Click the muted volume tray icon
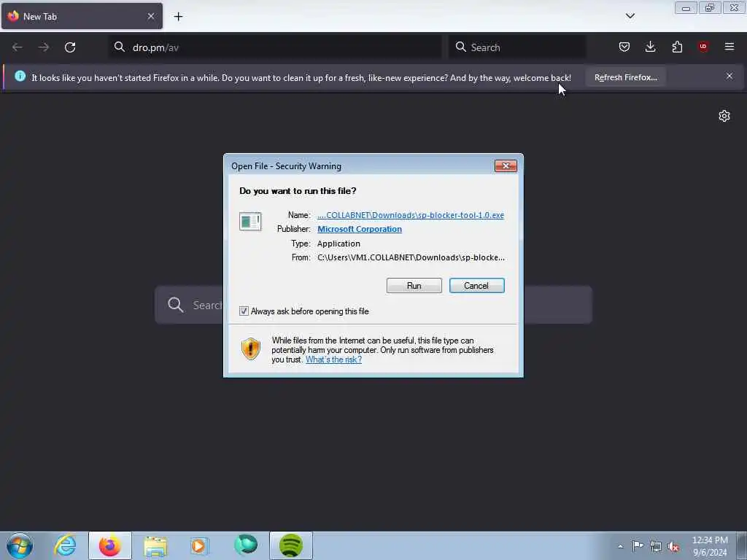 (673, 546)
